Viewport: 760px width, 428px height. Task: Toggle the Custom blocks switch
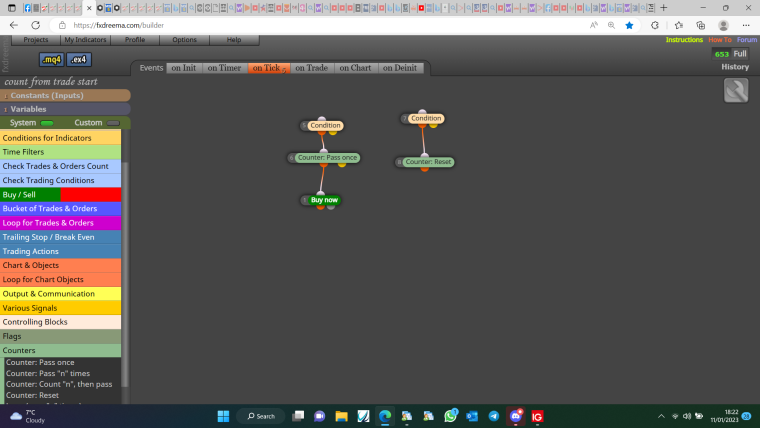pyautogui.click(x=113, y=123)
